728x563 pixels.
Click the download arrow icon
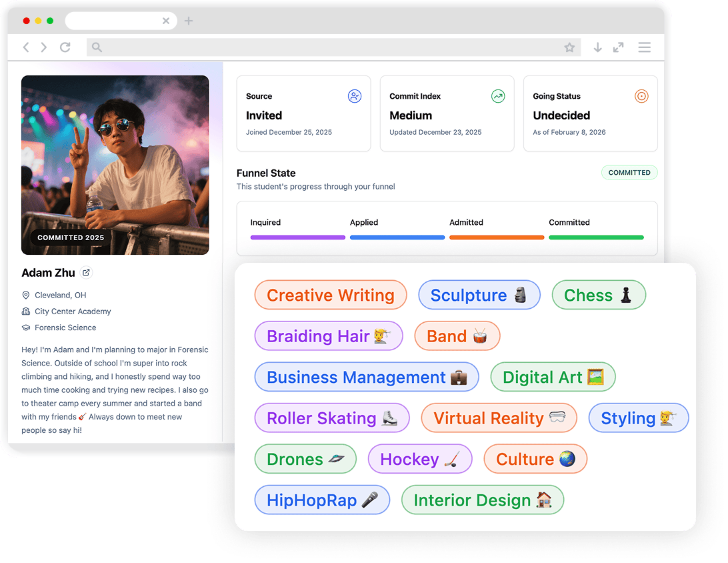click(597, 47)
